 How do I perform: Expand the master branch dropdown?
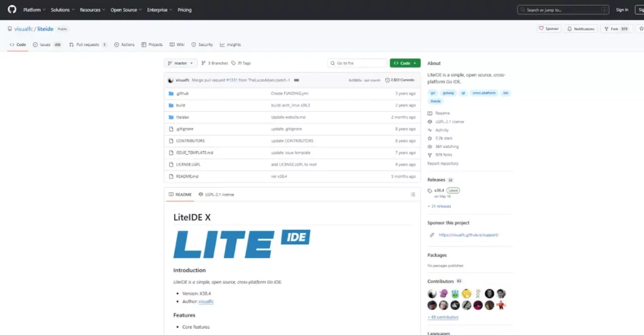(180, 63)
